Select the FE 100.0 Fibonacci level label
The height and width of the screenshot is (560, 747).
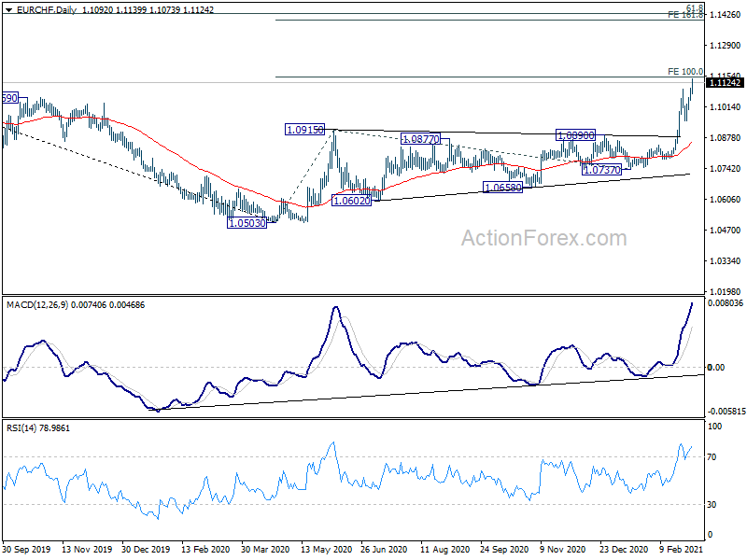(685, 72)
